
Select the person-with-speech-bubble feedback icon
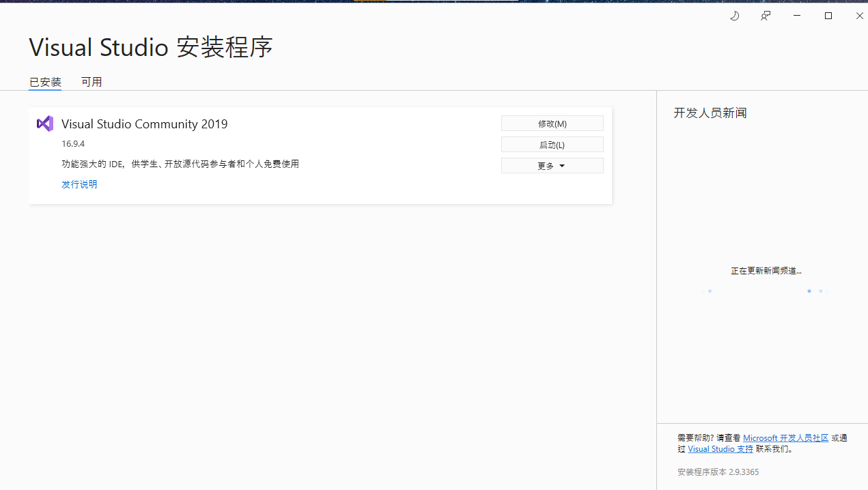(x=765, y=15)
